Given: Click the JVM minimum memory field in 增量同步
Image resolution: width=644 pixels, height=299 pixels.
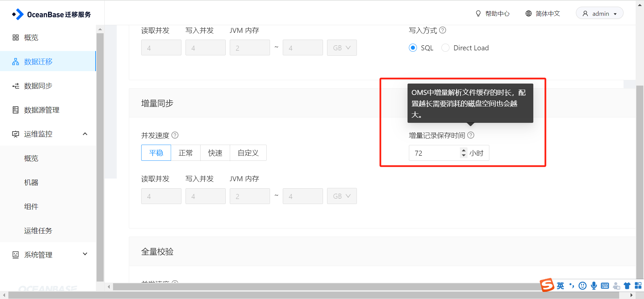Looking at the screenshot, I should pyautogui.click(x=250, y=196).
